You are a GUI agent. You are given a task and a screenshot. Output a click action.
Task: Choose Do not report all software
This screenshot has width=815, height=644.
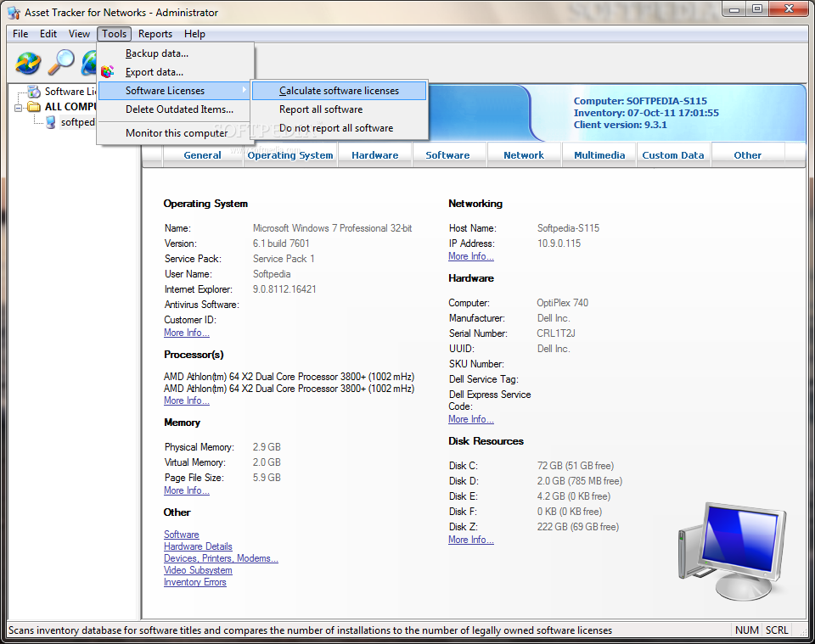coord(339,128)
